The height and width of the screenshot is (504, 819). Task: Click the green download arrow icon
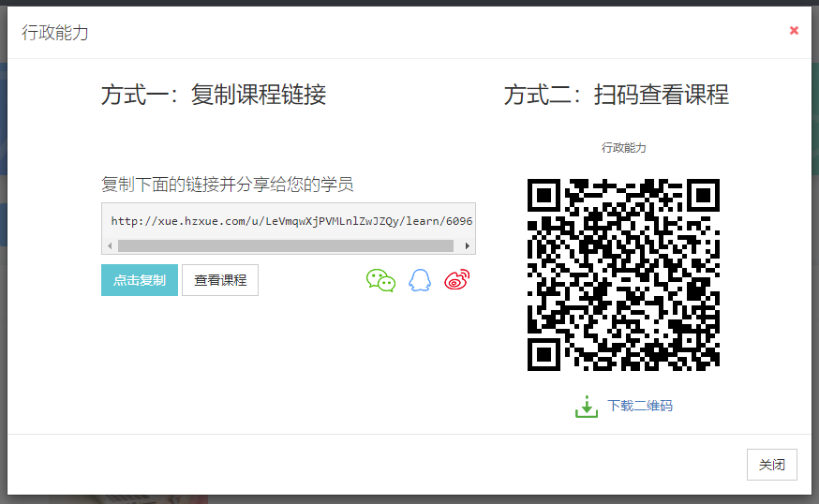(587, 407)
